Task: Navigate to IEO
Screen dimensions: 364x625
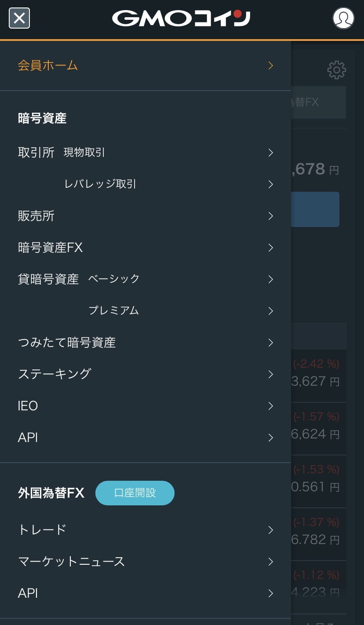Action: (28, 406)
